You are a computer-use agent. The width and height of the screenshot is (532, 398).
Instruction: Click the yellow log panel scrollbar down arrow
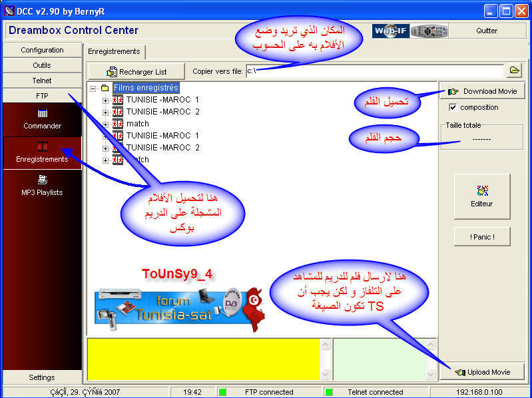pyautogui.click(x=325, y=374)
